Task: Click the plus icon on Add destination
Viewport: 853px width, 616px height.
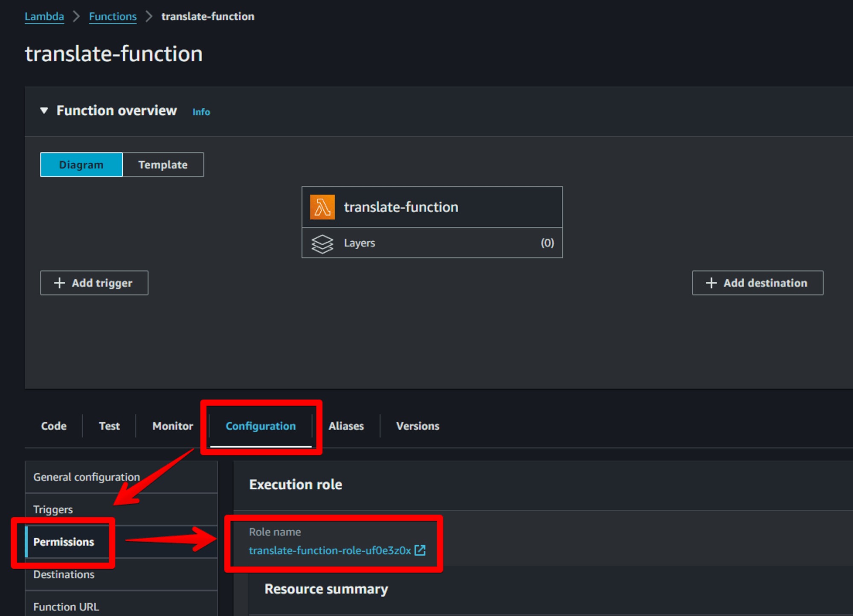Action: tap(711, 283)
